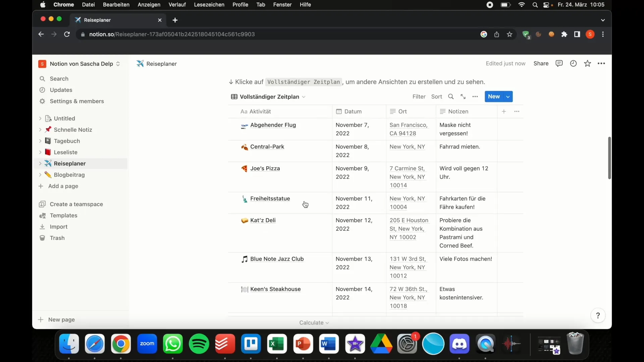Open the Datei menu in menu bar
The image size is (644, 362).
[88, 4]
